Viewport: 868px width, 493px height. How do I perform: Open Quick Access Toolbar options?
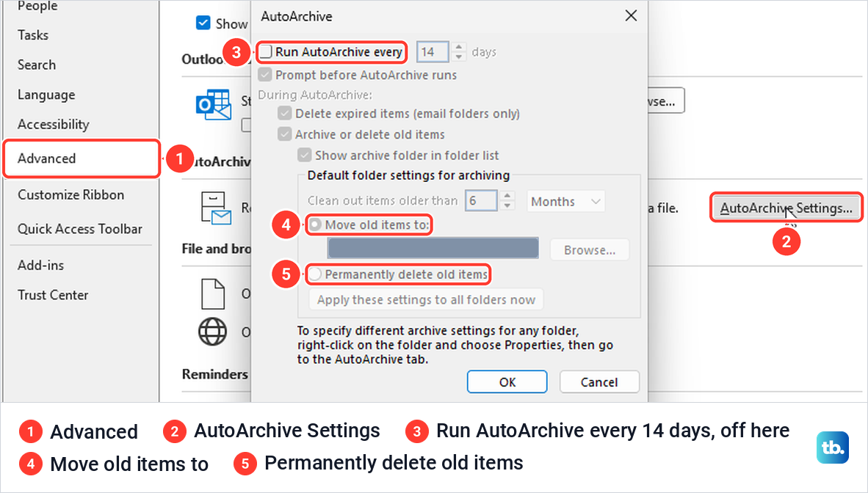[80, 229]
